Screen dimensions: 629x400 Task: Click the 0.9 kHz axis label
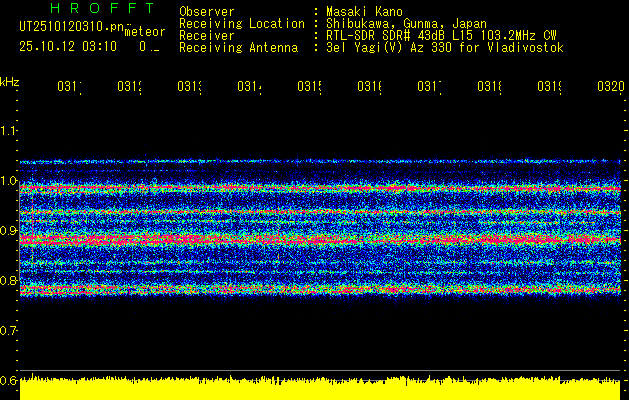coord(8,230)
